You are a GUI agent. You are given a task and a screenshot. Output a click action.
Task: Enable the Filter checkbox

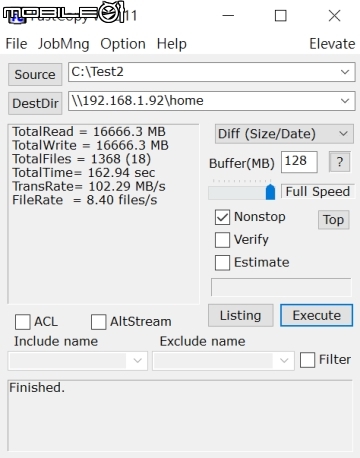[x=307, y=360]
